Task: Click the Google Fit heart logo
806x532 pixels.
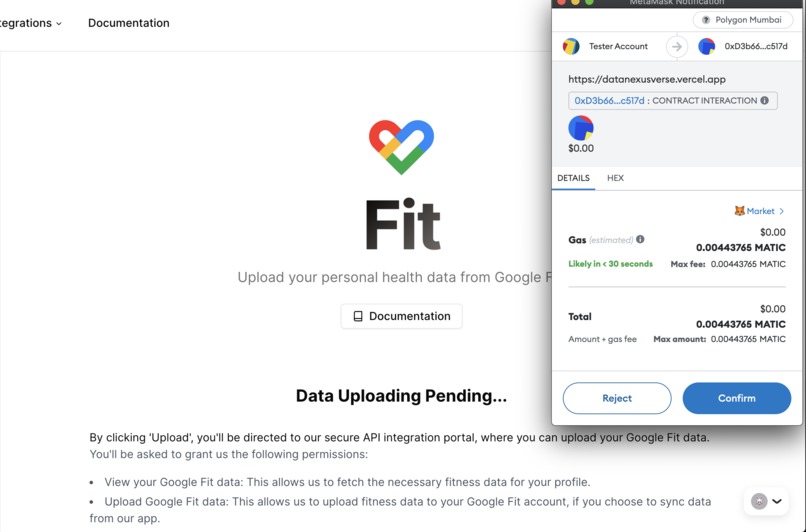Action: tap(401, 147)
